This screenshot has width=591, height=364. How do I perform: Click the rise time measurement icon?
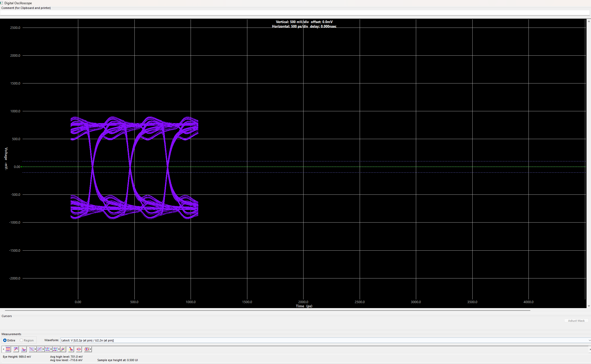click(39, 349)
